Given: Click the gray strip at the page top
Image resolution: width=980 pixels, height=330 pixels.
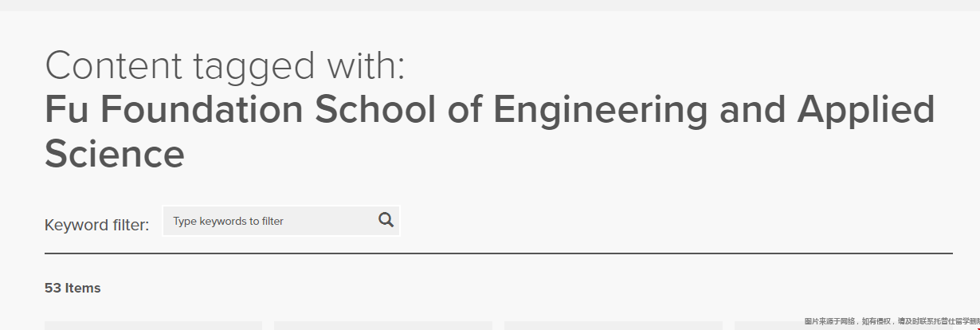Looking at the screenshot, I should tap(490, 6).
